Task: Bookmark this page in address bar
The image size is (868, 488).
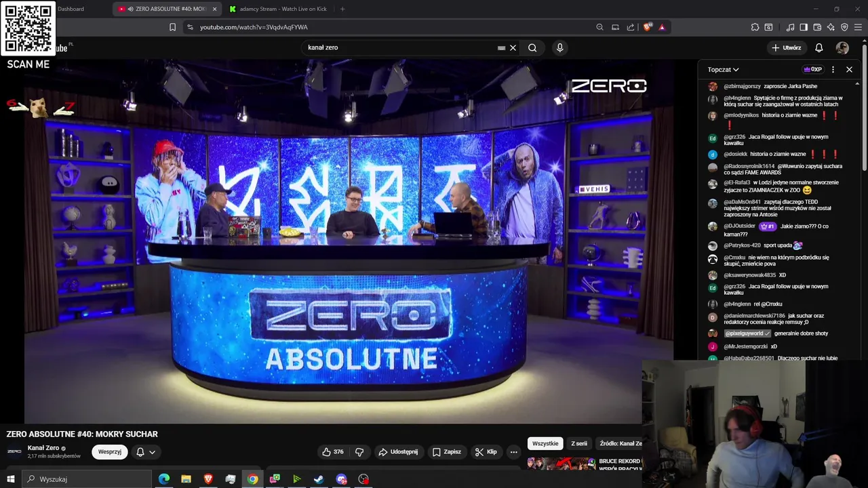Action: (172, 27)
